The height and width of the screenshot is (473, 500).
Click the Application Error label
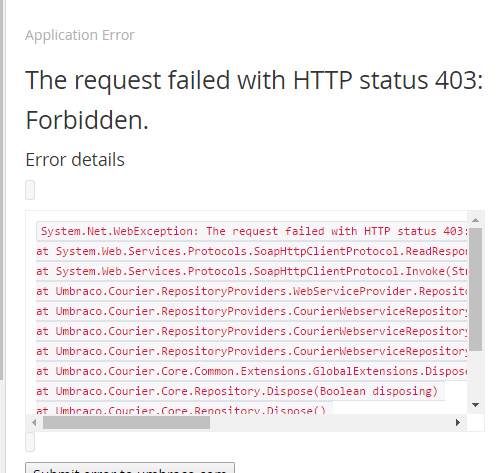[80, 35]
